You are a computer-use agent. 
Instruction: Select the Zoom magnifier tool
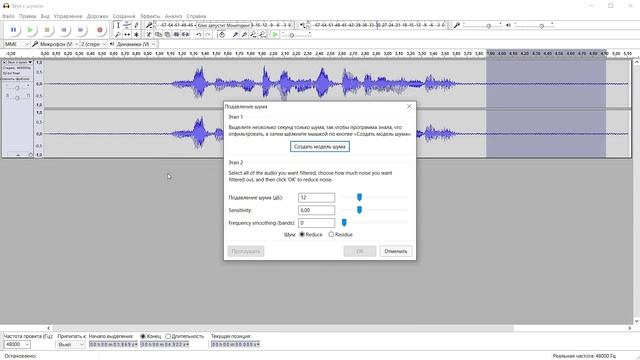coord(118,35)
